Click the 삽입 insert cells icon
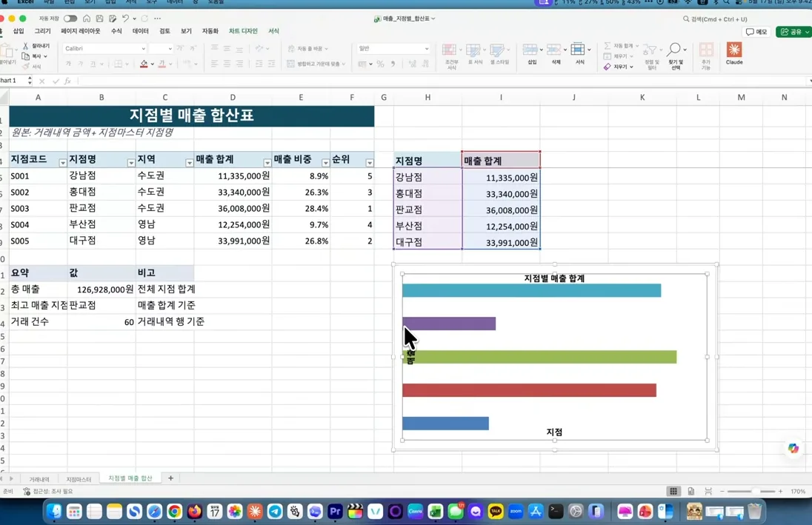812x525 pixels. click(530, 50)
